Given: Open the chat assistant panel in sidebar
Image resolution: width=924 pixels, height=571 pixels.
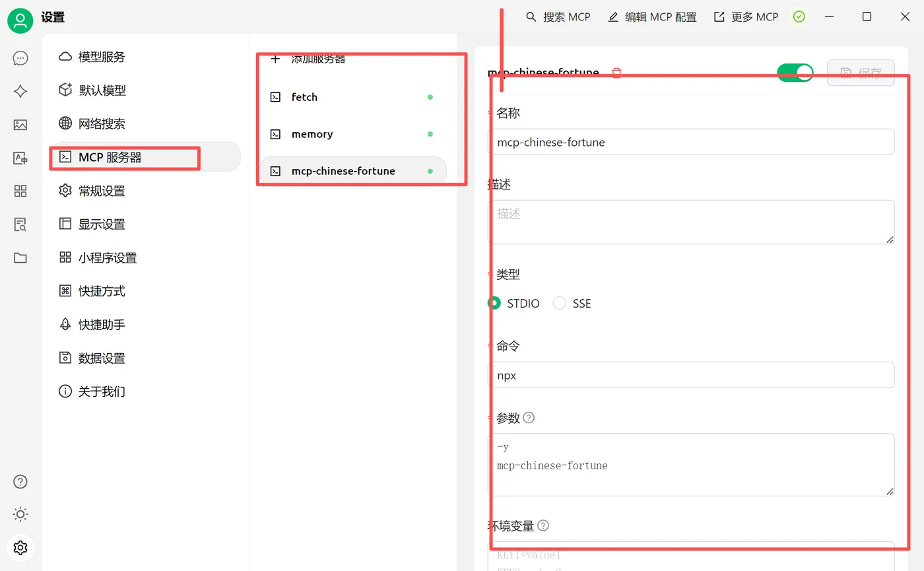Looking at the screenshot, I should point(20,57).
